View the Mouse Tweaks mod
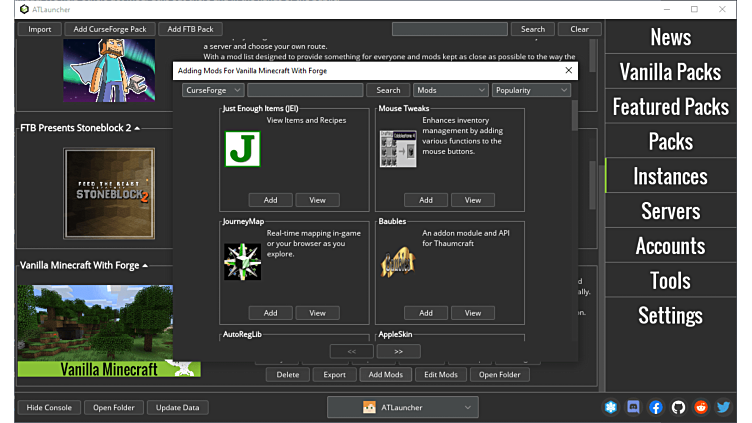The width and height of the screenshot is (752, 423). pos(473,200)
